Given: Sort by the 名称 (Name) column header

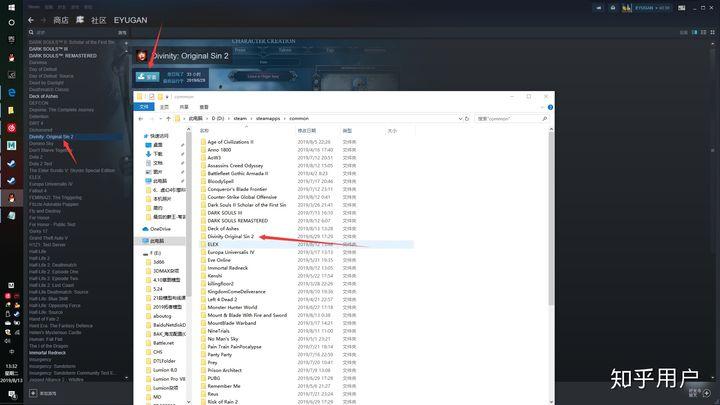Looking at the screenshot, I should click(x=204, y=131).
